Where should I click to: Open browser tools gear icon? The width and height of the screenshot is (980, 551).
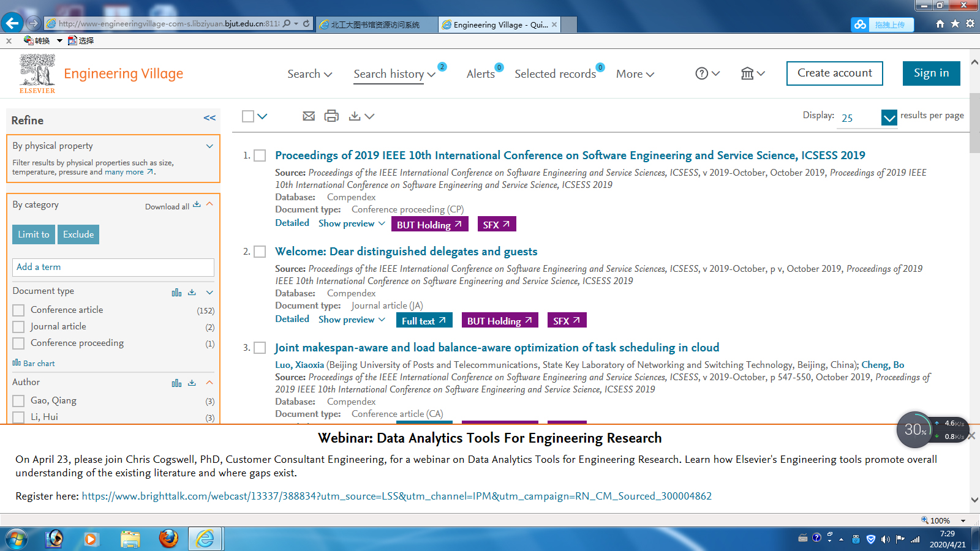click(x=970, y=24)
